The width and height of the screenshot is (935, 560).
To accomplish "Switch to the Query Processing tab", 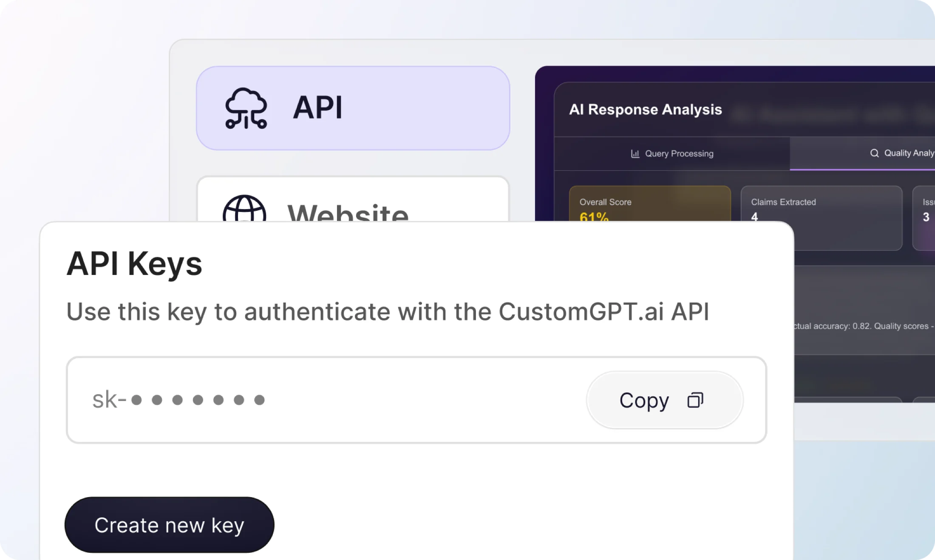I will [672, 153].
